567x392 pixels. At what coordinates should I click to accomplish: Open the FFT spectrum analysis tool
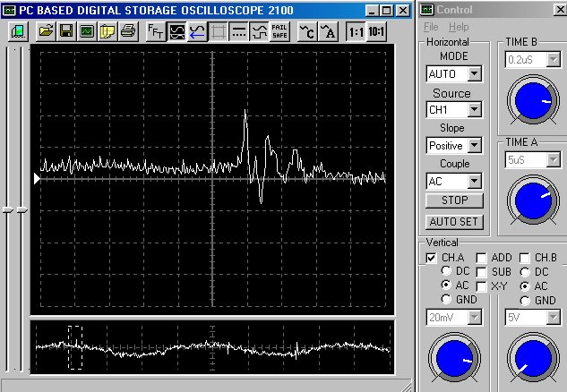[x=156, y=31]
